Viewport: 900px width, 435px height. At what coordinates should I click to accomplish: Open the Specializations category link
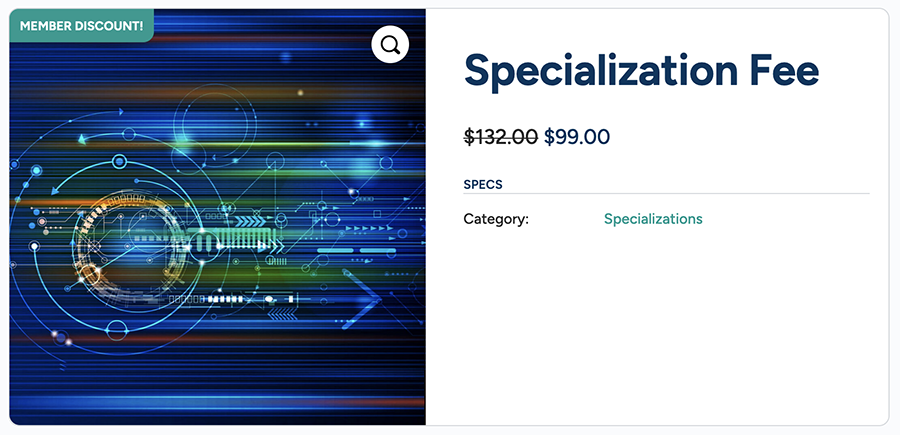pos(653,219)
